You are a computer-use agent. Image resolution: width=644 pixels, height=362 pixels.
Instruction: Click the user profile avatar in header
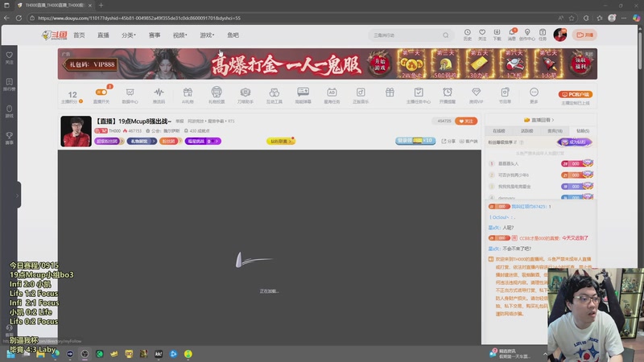(559, 35)
